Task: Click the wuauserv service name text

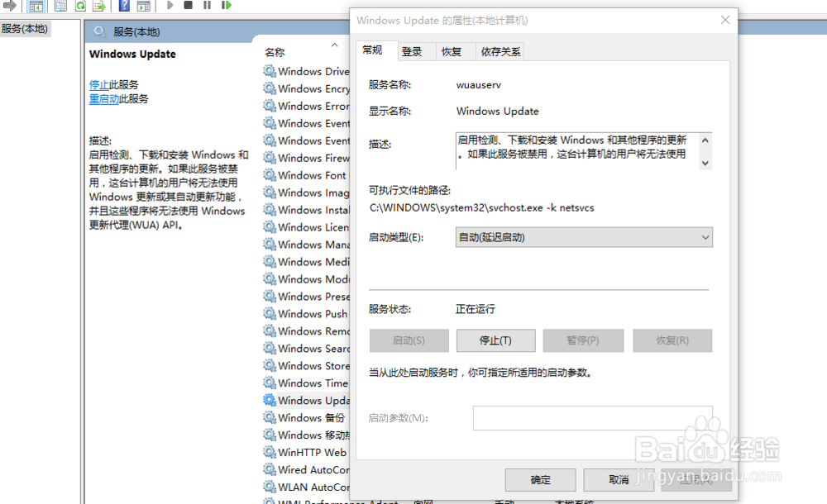Action: [x=479, y=85]
